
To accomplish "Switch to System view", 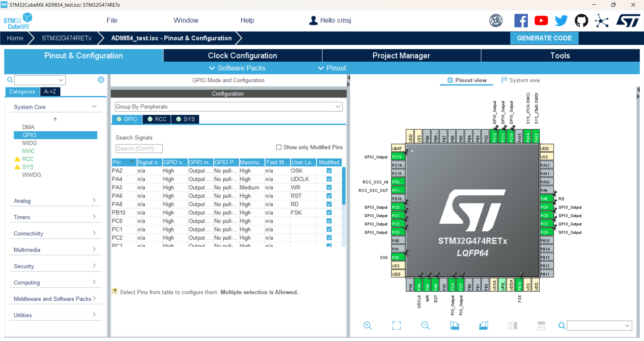I will [521, 80].
